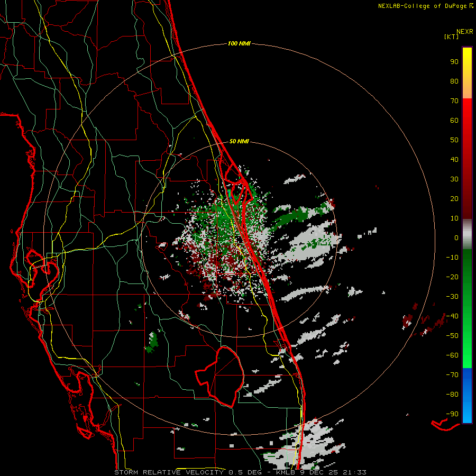476x476 pixels.
Task: Click the -40 value on the velocity scale
Action: click(452, 316)
